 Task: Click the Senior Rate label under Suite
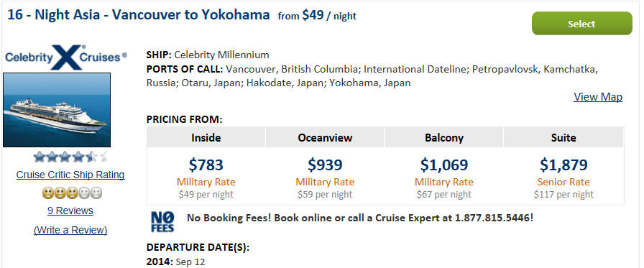click(x=563, y=182)
